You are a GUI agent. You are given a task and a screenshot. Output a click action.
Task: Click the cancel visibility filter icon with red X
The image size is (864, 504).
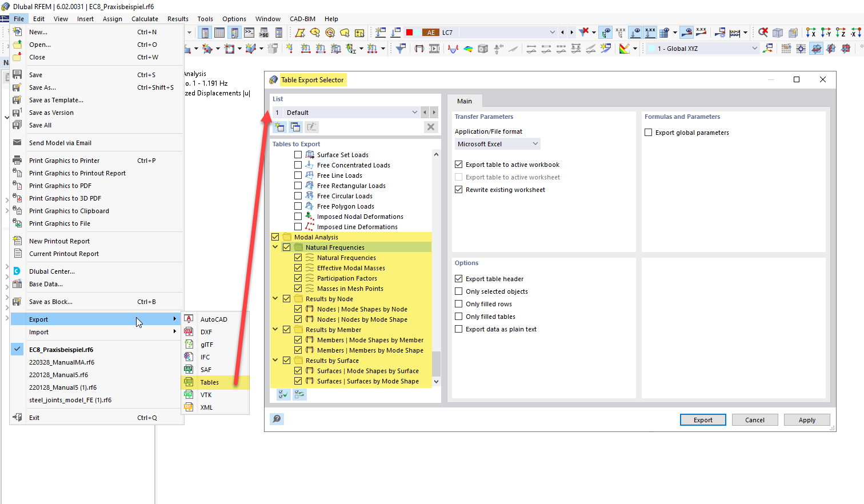pos(762,33)
